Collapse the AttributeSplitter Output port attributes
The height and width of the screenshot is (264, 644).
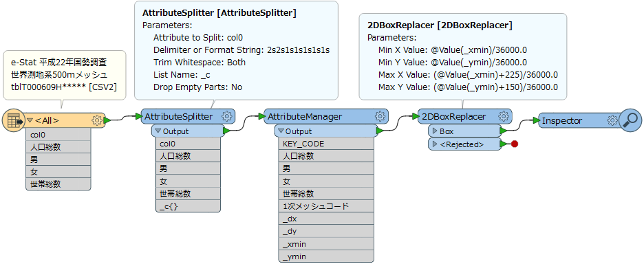pyautogui.click(x=158, y=131)
